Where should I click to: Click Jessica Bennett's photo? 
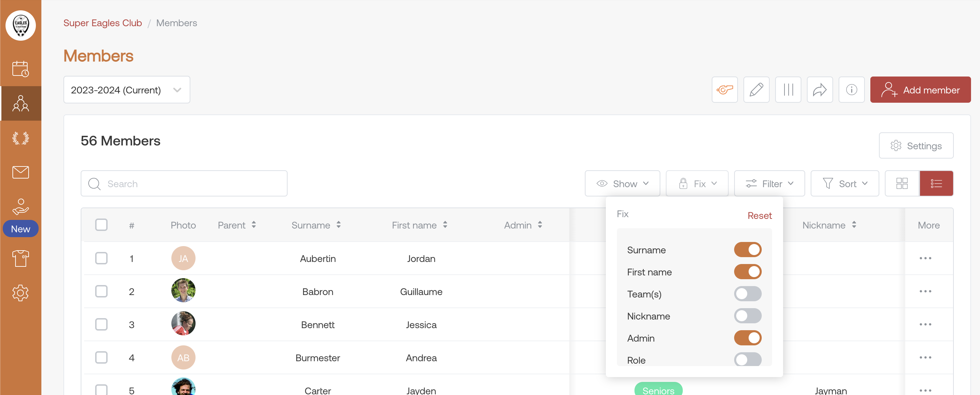pos(183,324)
